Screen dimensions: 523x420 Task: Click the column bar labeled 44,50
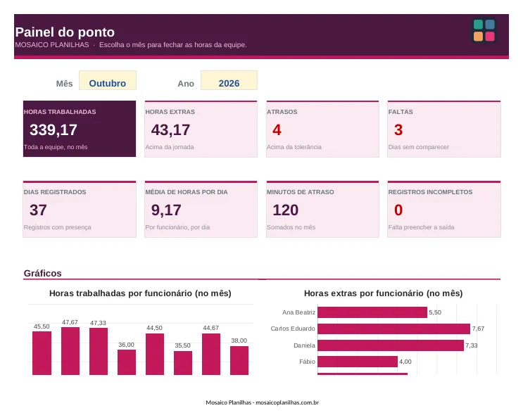tap(155, 354)
